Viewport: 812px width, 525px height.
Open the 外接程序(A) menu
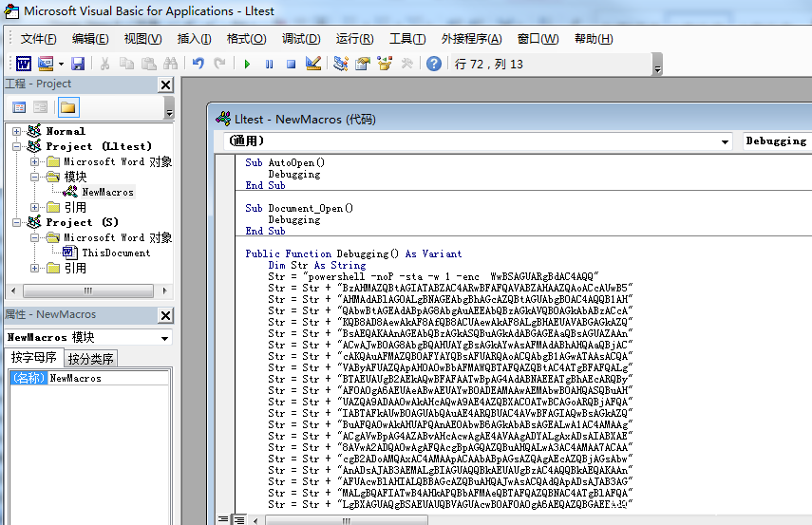[472, 39]
